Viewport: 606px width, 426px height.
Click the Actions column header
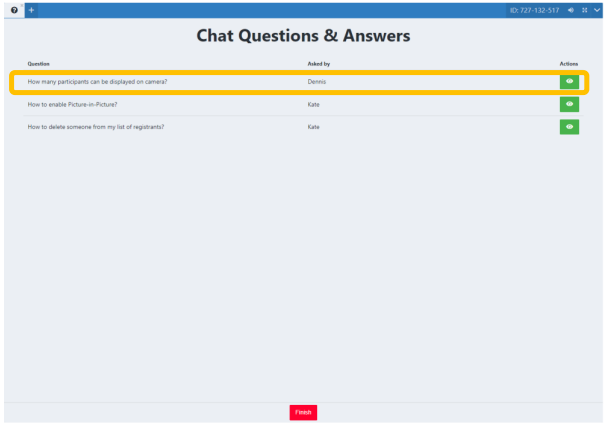click(569, 64)
